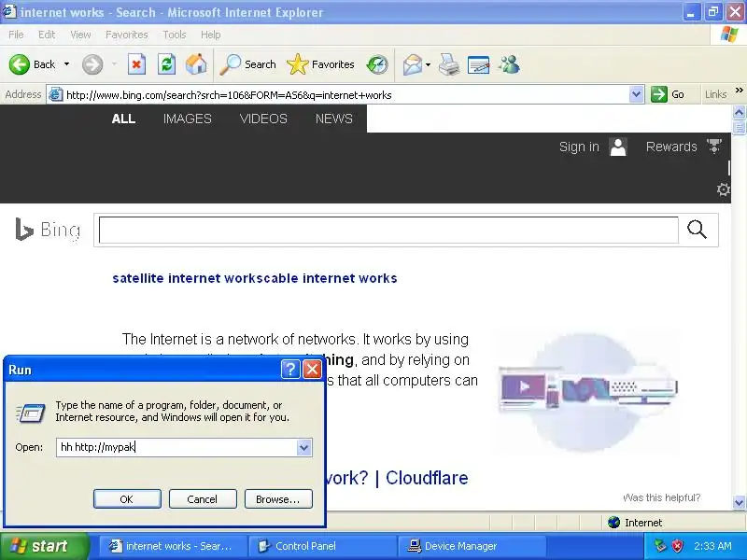Screen dimensions: 747x560
Task: Click the IE address URL field
Action: pos(346,95)
